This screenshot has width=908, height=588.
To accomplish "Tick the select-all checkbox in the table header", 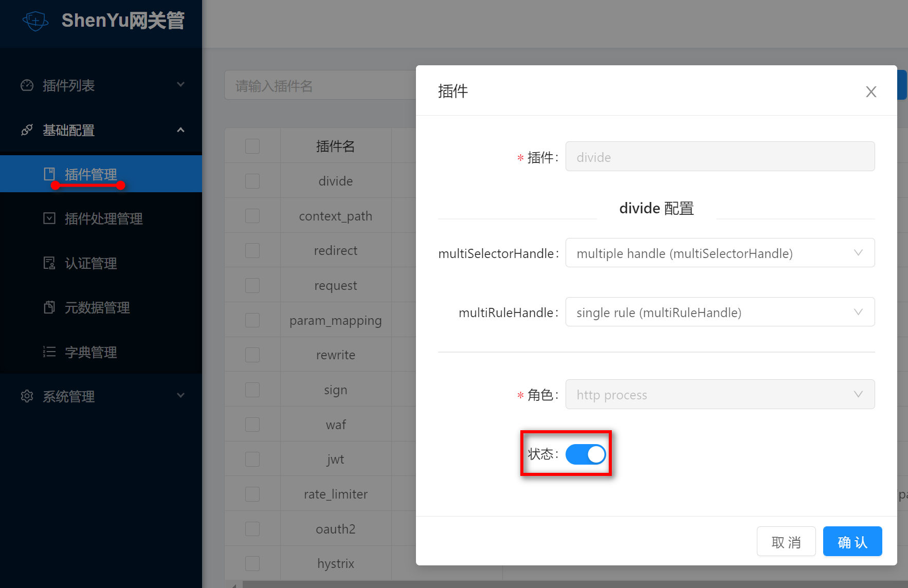I will click(x=252, y=146).
